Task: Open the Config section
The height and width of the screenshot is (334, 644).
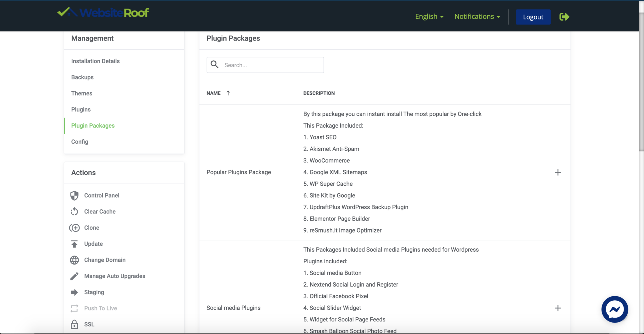Action: [x=80, y=142]
